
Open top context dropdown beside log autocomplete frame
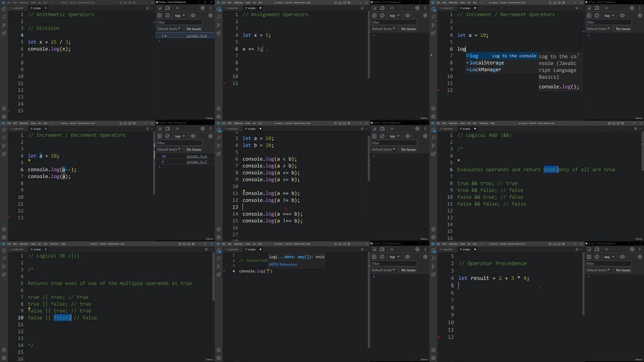609,15
